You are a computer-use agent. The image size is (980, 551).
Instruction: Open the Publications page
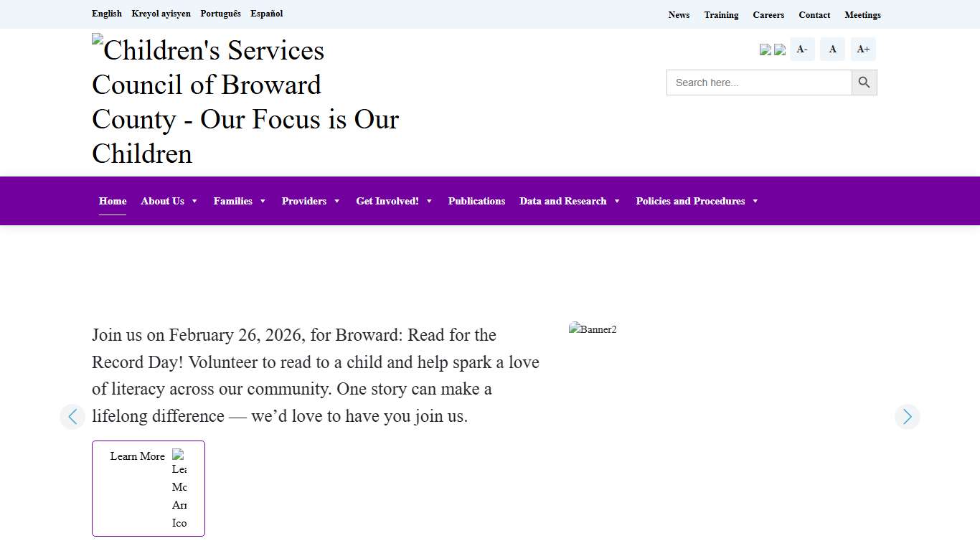click(x=476, y=201)
